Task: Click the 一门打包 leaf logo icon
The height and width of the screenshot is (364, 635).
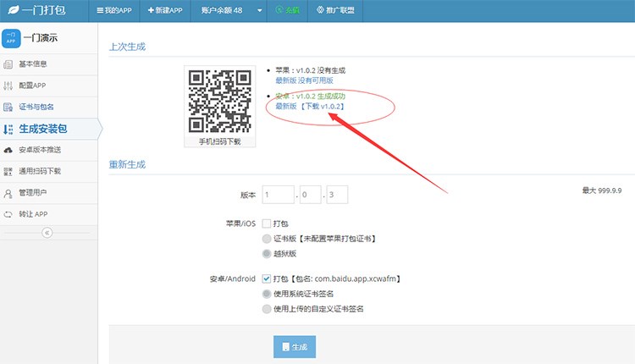Action: [x=14, y=9]
